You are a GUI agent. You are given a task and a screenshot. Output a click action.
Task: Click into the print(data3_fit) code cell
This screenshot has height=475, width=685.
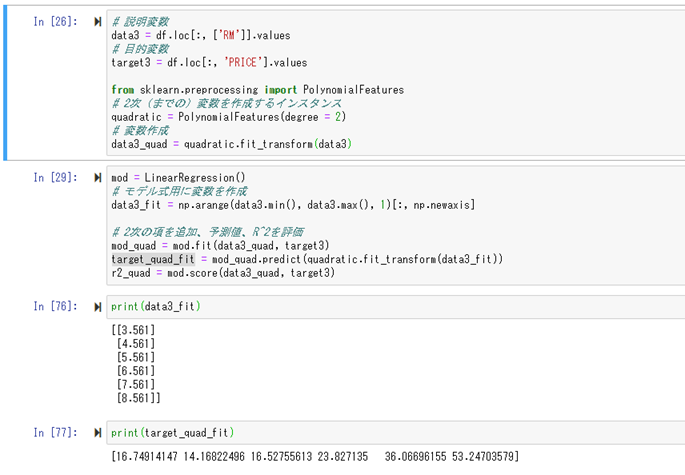pos(396,307)
